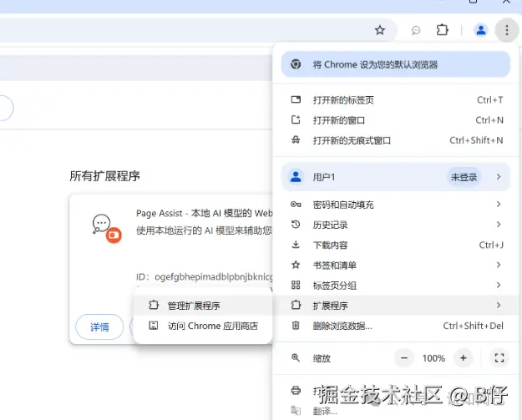The width and height of the screenshot is (522, 420).
Task: Click the printer icon in the menu
Action: pos(296,390)
